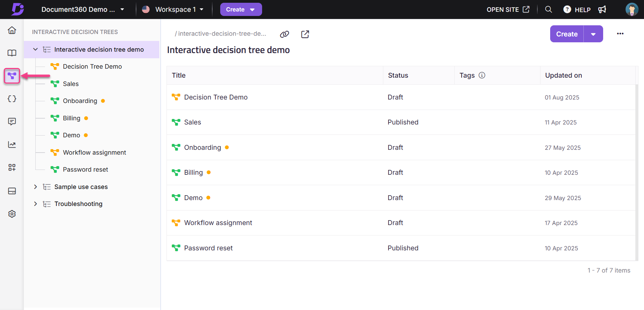644x310 pixels.
Task: Click Workflow assignment icon in table
Action: 176,223
